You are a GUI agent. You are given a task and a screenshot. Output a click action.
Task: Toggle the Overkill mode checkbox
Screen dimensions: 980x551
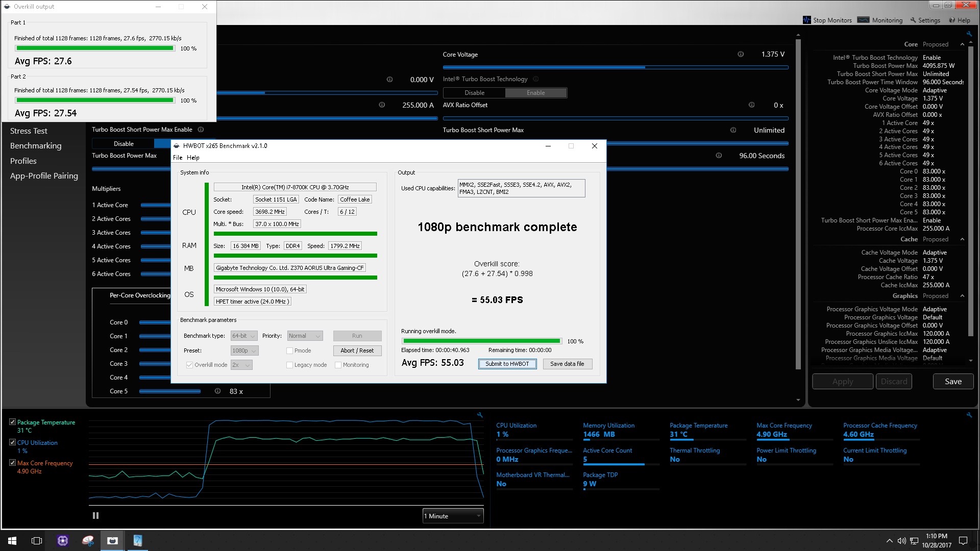(189, 365)
